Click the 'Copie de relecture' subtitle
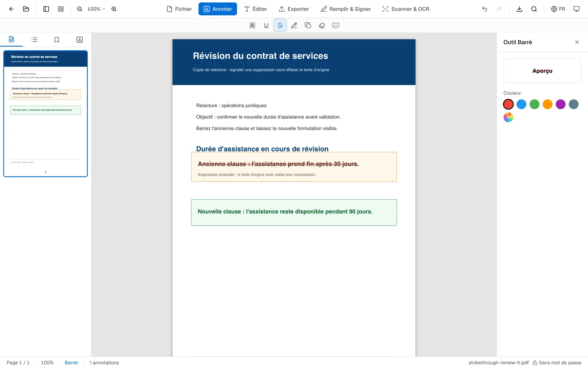This screenshot has height=368, width=588. coord(261,70)
